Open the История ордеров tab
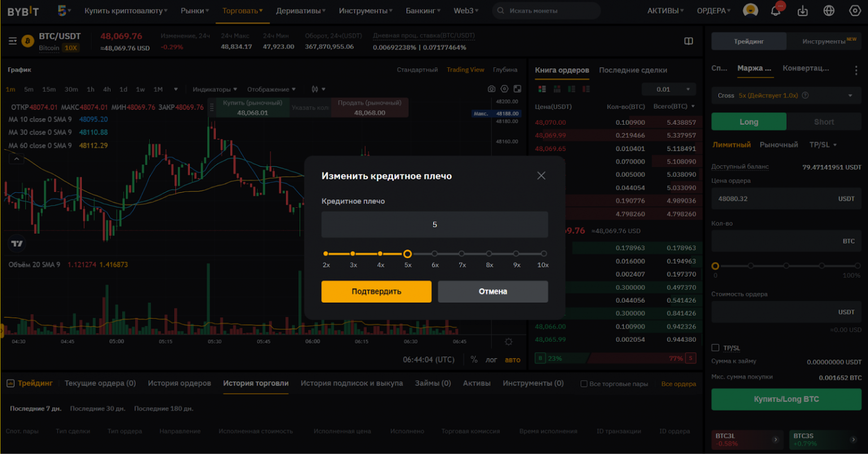The width and height of the screenshot is (868, 454). (180, 383)
